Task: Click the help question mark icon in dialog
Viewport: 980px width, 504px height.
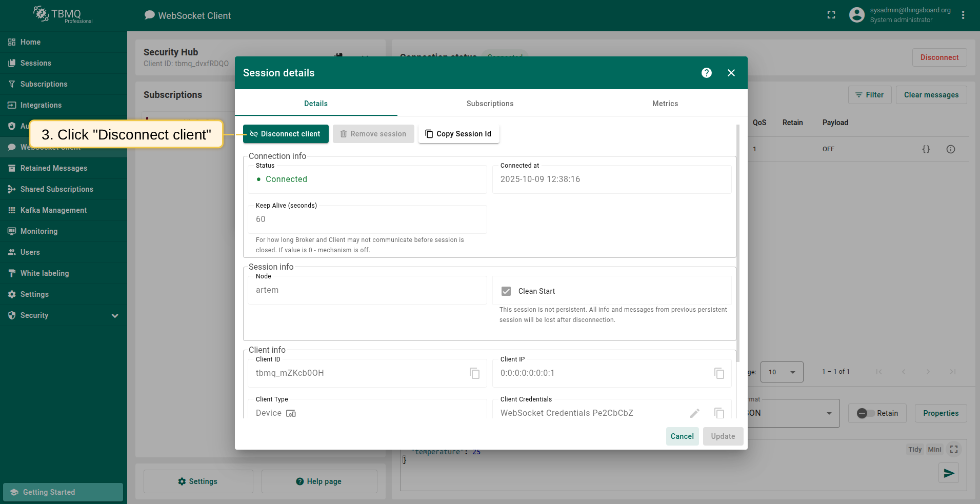Action: (x=706, y=73)
